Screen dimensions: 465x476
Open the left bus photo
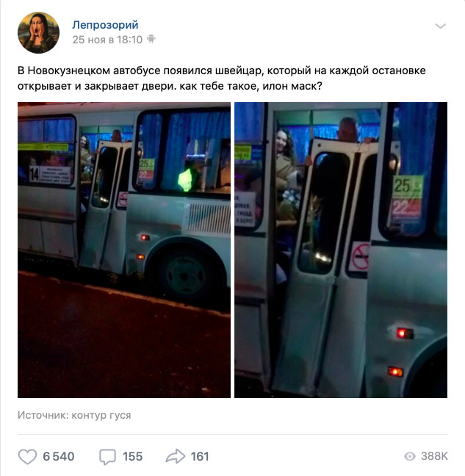coord(124,250)
